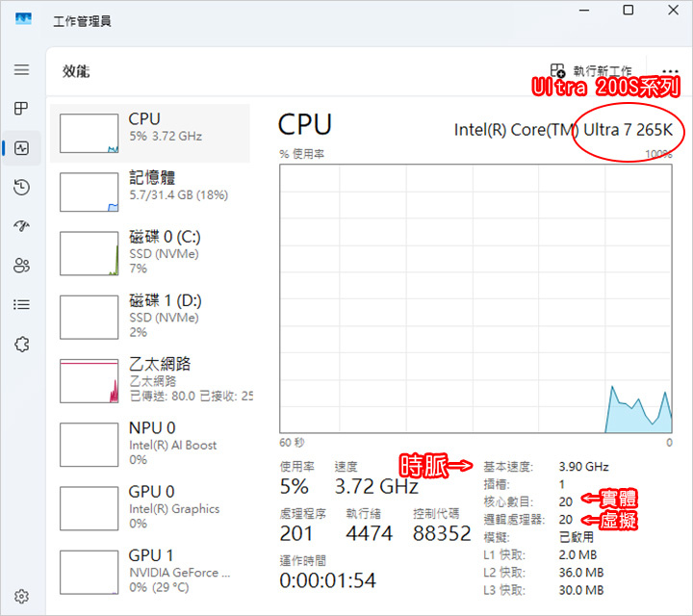693x616 pixels.
Task: Select GPU 0 Intel Graphics entry
Action: point(150,508)
